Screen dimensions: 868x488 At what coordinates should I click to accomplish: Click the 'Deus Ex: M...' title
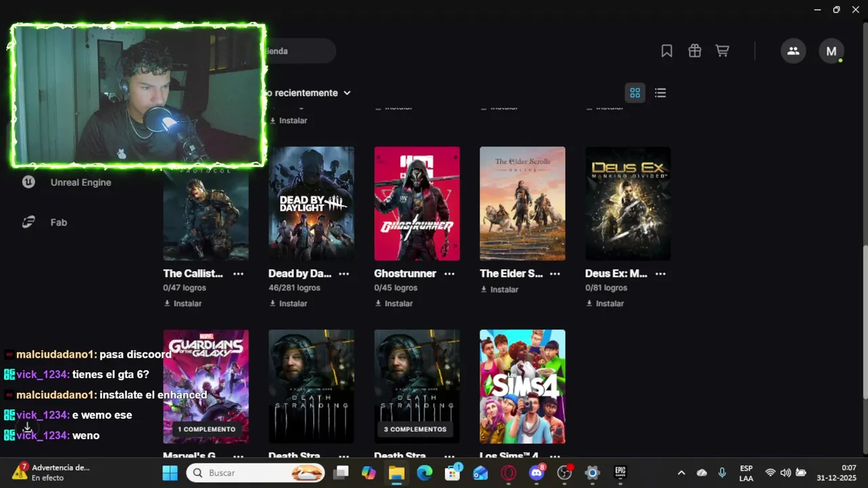tap(616, 274)
